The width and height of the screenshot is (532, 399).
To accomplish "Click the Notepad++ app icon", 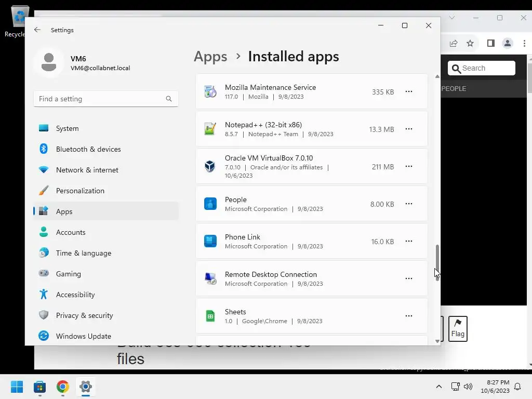I will pos(210,129).
